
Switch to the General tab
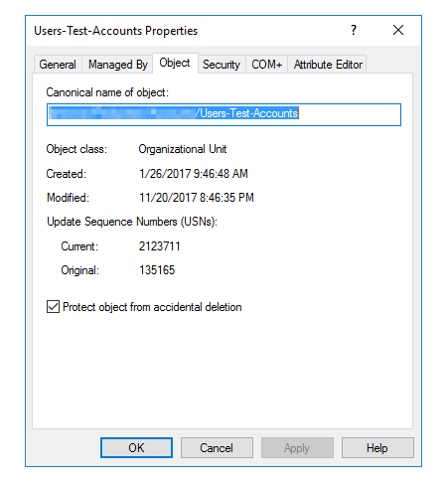point(58,65)
